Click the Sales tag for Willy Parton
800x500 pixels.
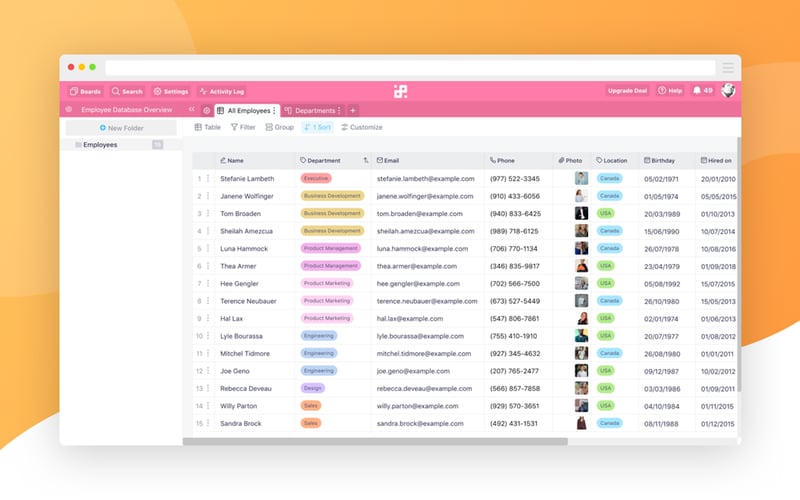point(311,406)
